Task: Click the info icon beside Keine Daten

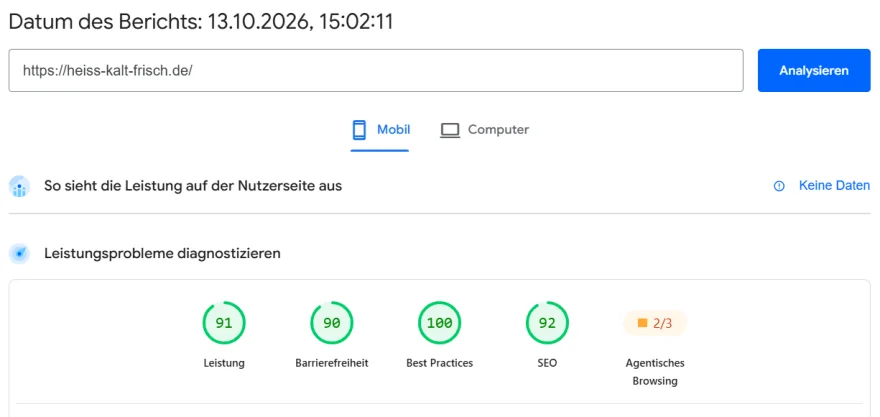Action: [779, 186]
